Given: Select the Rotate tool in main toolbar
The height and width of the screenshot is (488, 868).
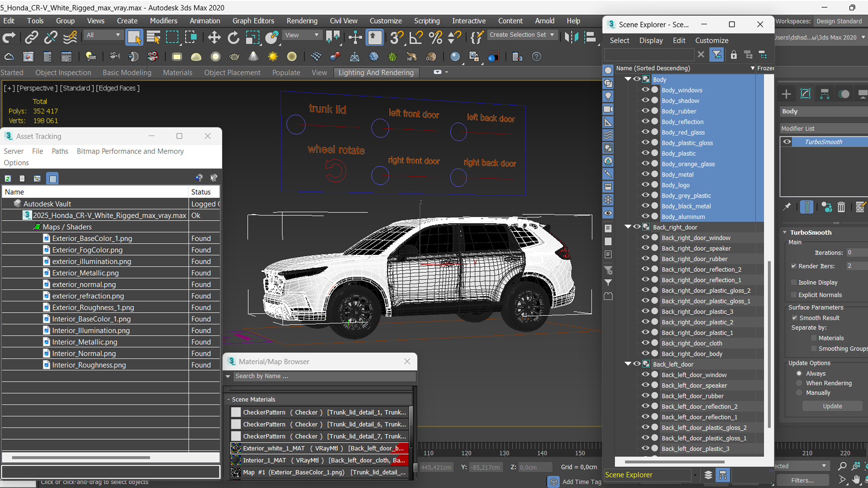Looking at the screenshot, I should coord(233,38).
